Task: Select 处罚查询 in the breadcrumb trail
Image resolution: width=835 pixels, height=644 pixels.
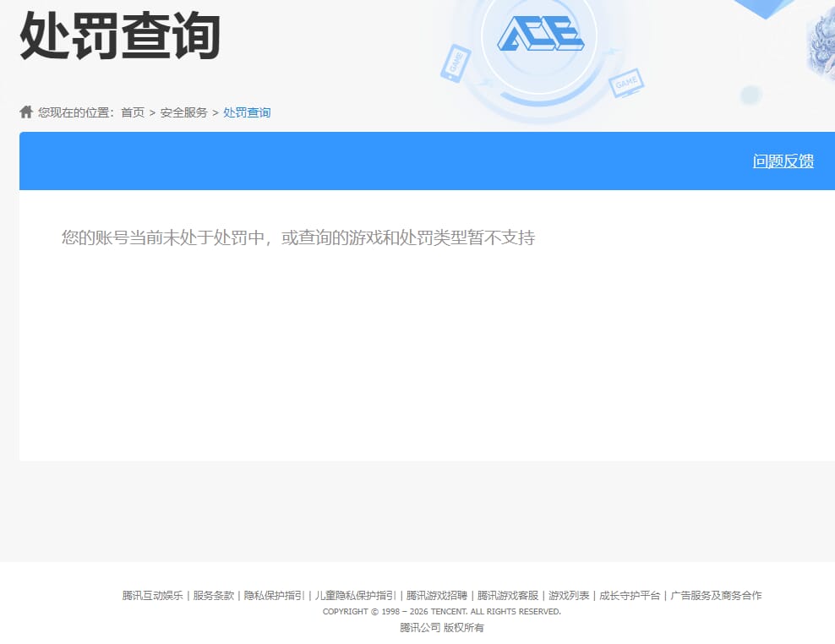Action: (246, 112)
